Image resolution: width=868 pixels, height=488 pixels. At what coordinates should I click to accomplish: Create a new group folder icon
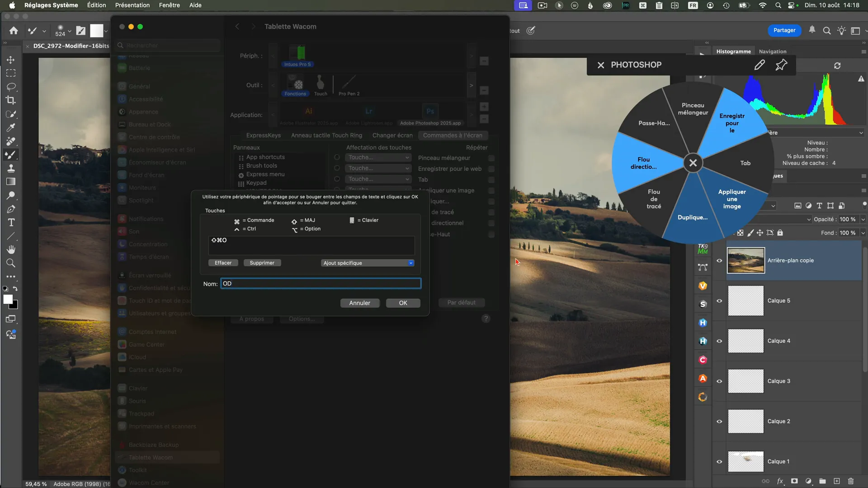[822, 481]
